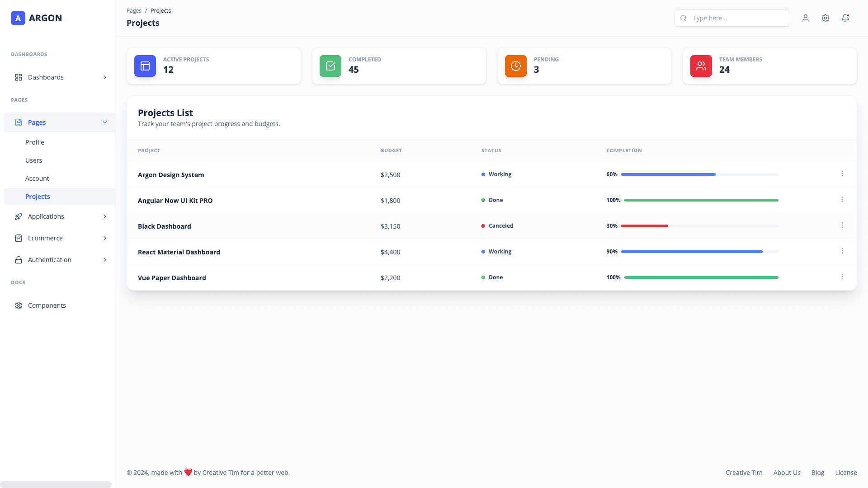
Task: Click the Active Projects purple icon
Action: click(144, 66)
